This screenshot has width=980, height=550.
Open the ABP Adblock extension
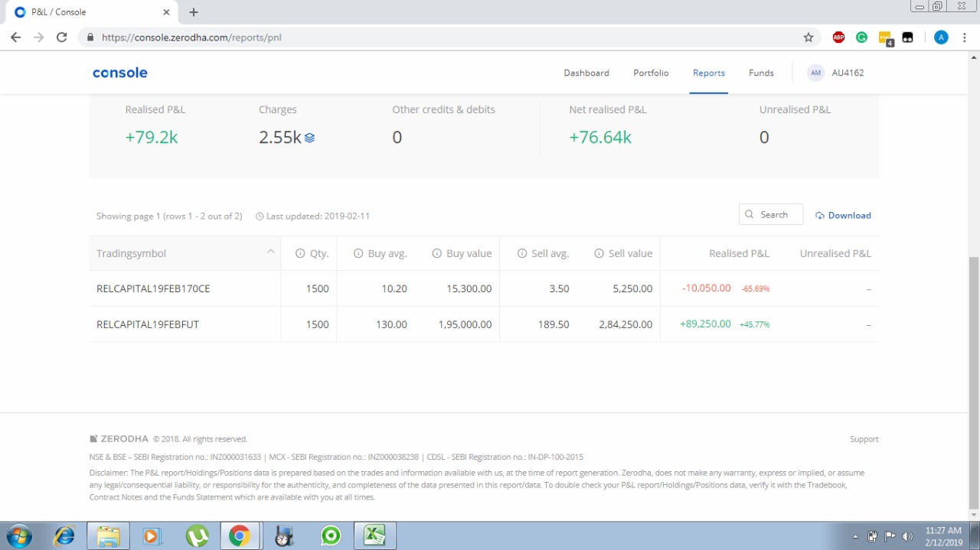click(838, 37)
